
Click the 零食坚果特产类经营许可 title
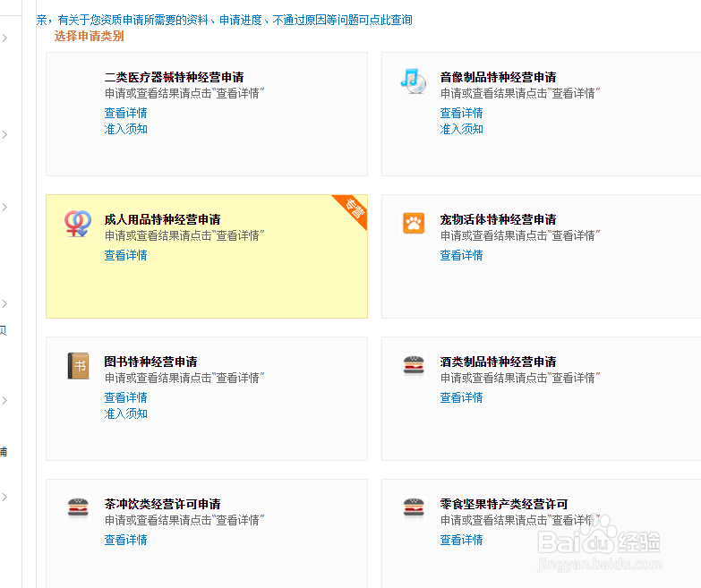(504, 504)
